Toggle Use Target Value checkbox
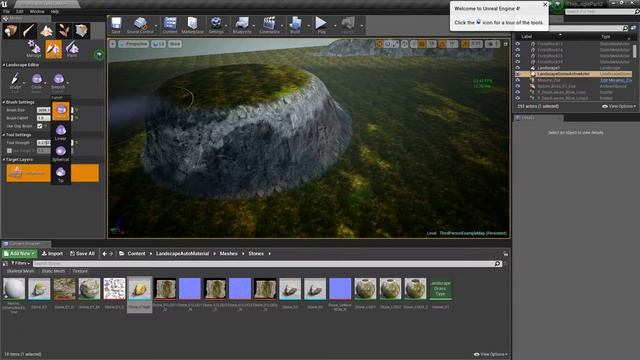The height and width of the screenshot is (360, 640). click(x=9, y=151)
